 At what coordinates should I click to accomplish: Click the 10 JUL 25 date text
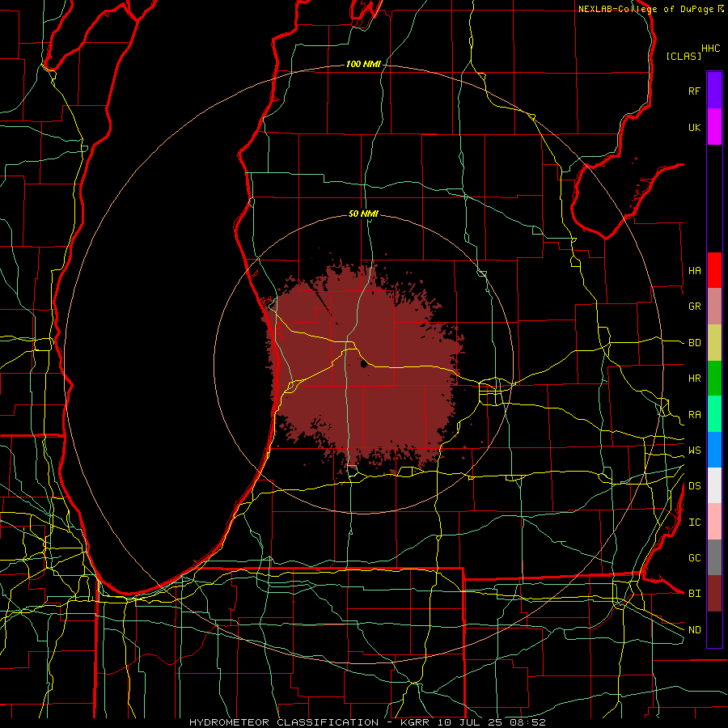click(x=470, y=722)
